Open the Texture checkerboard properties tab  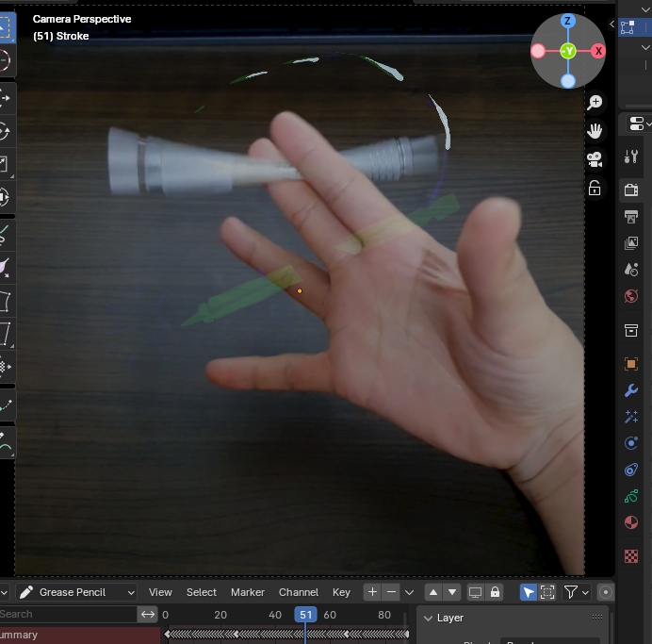click(631, 556)
